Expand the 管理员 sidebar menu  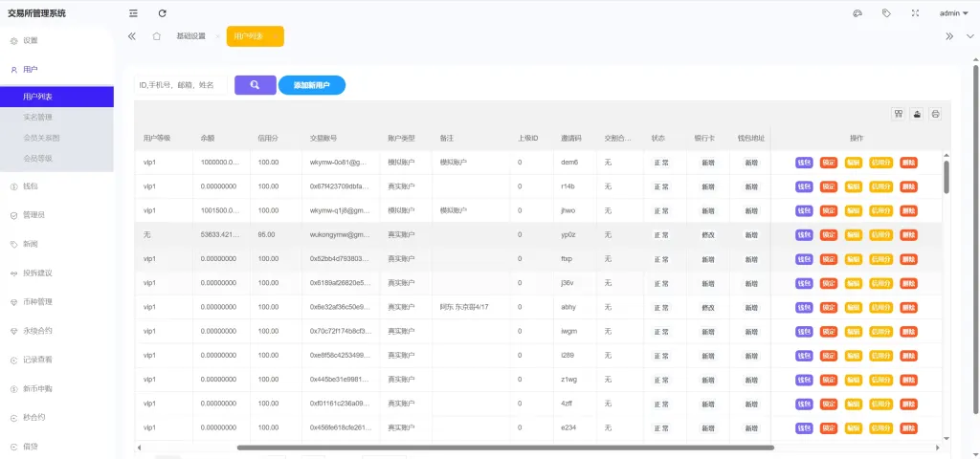[x=56, y=215]
